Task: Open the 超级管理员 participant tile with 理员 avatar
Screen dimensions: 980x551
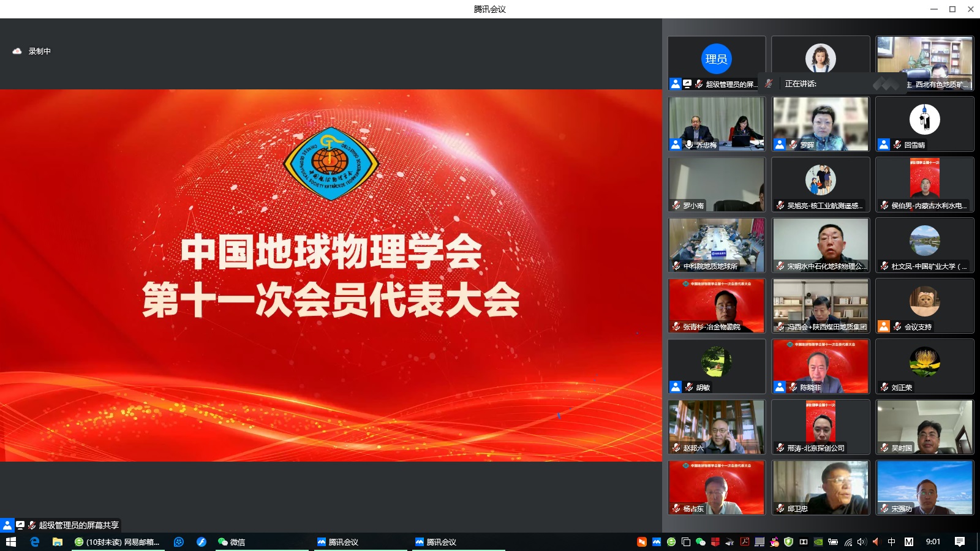Action: (717, 63)
